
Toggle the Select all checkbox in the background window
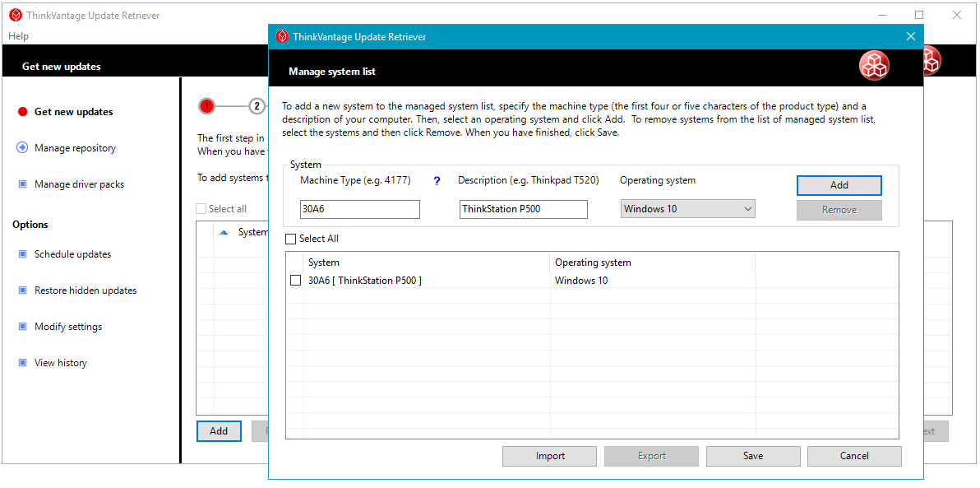pos(201,208)
